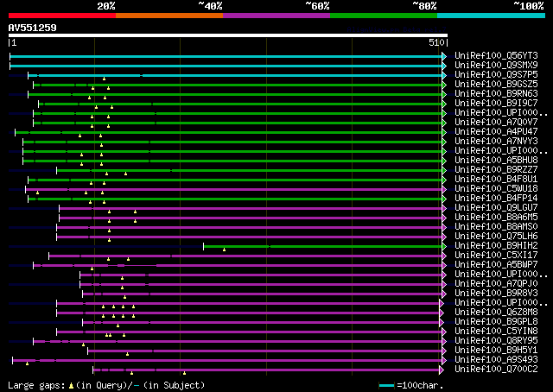Click the cyan arrowhead ending the Q9SMX9 bar

444,66
